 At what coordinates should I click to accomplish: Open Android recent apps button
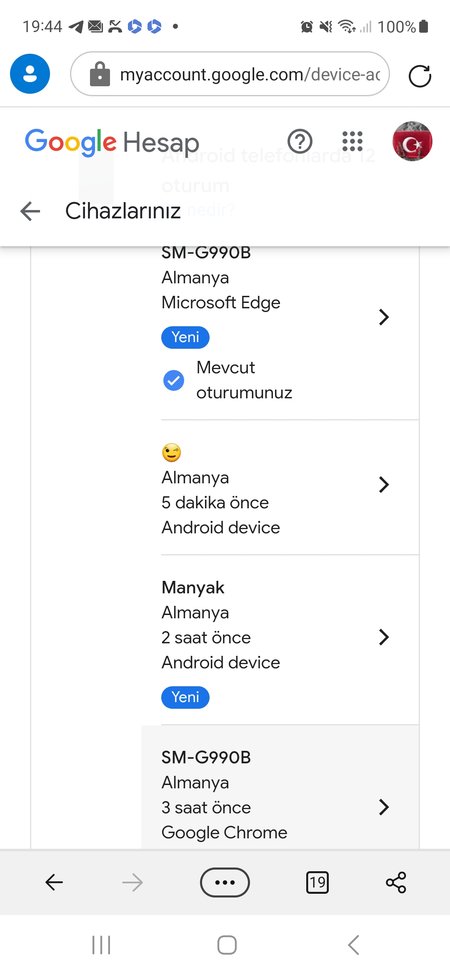(101, 945)
